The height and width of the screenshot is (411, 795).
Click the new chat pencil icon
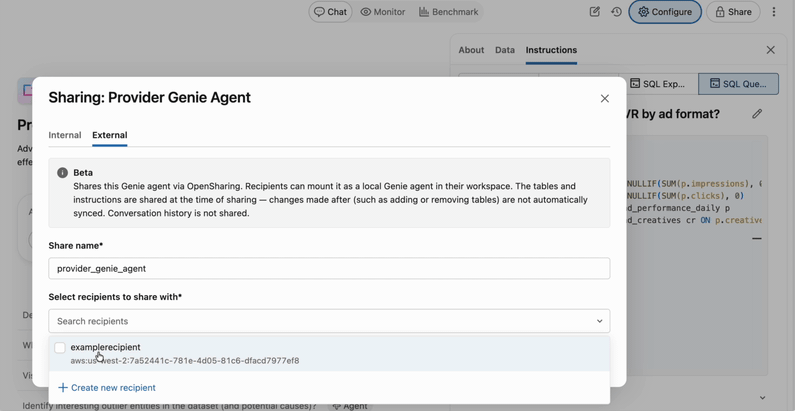[595, 12]
